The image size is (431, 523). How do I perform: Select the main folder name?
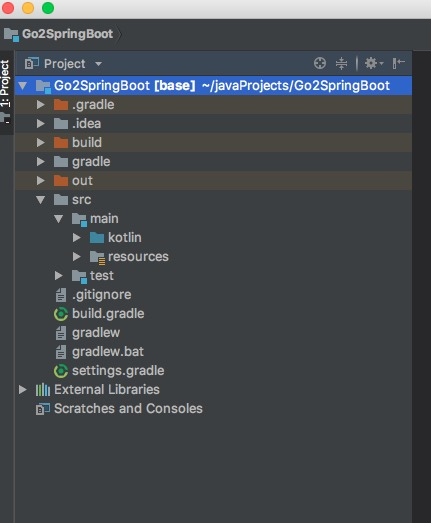tap(104, 219)
